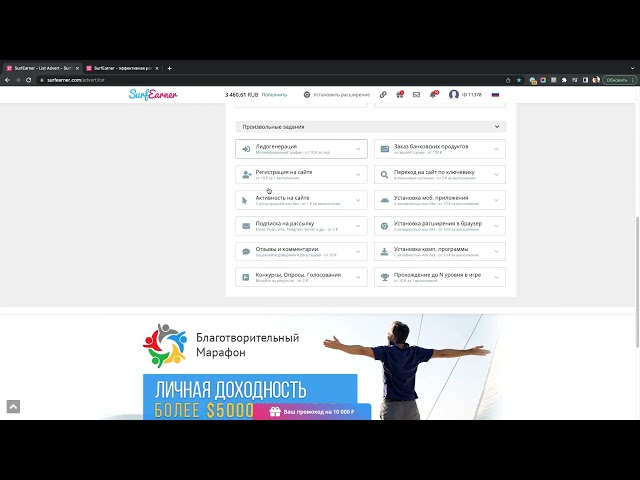
Task: Expand Установка моб. приложения option
Action: coord(440,200)
